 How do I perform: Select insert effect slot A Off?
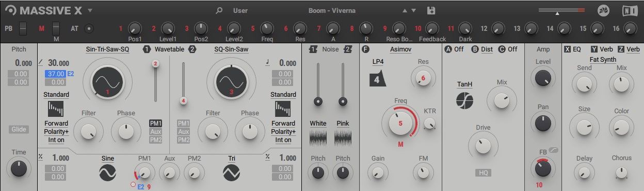455,49
